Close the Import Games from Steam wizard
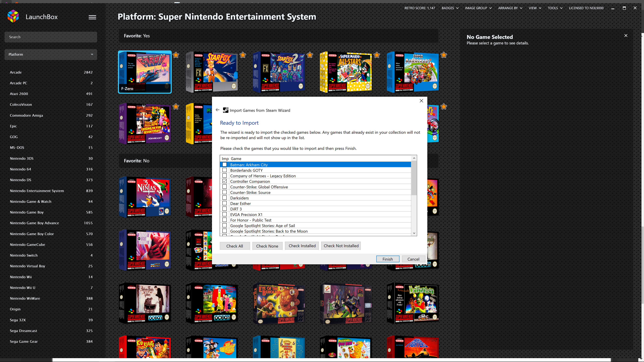The image size is (644, 362). click(x=421, y=101)
